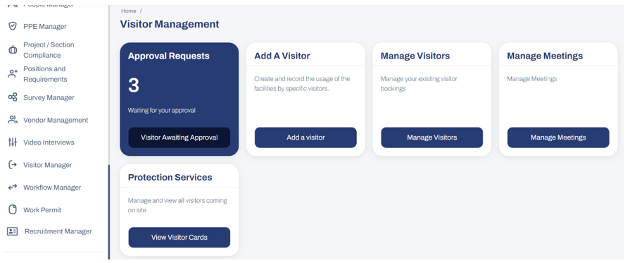The image size is (644, 263).
Task: Click the Manage Meetings button
Action: click(558, 137)
